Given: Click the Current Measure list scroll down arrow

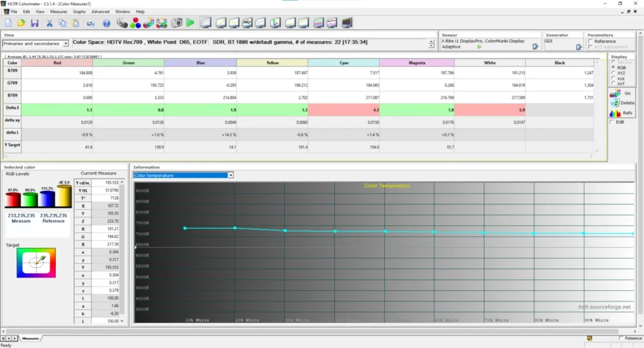Looking at the screenshot, I should pyautogui.click(x=122, y=321).
